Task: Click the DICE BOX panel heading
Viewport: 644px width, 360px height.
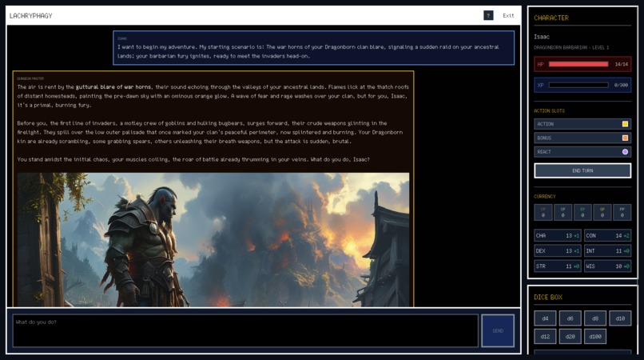Action: [548, 297]
